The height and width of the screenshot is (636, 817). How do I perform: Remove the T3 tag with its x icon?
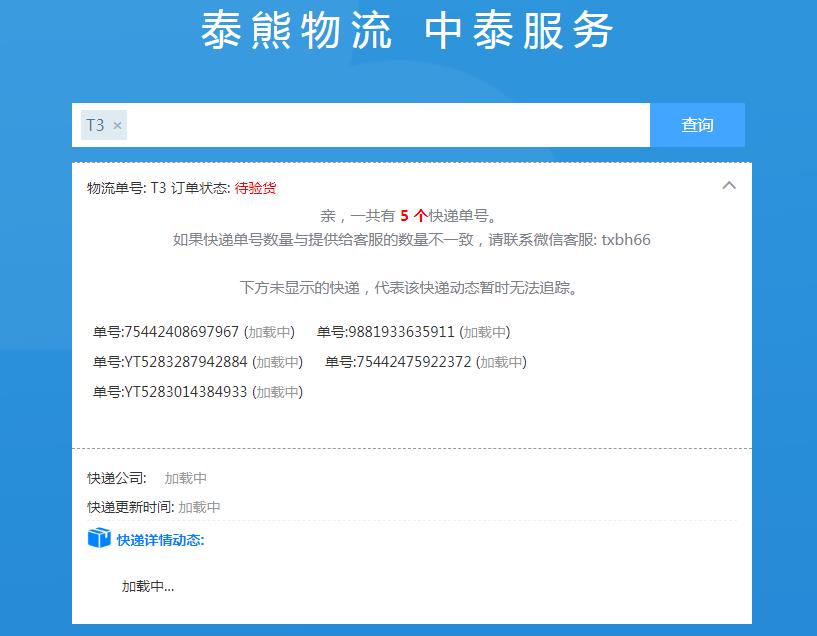(x=117, y=126)
